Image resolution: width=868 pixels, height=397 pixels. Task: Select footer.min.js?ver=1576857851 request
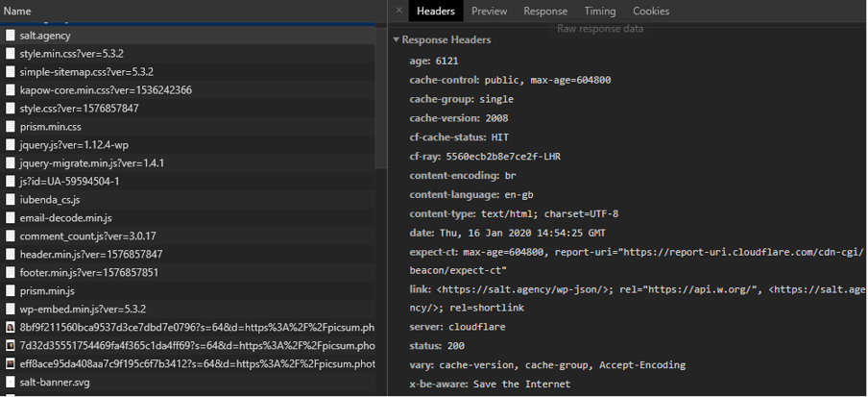point(187,273)
